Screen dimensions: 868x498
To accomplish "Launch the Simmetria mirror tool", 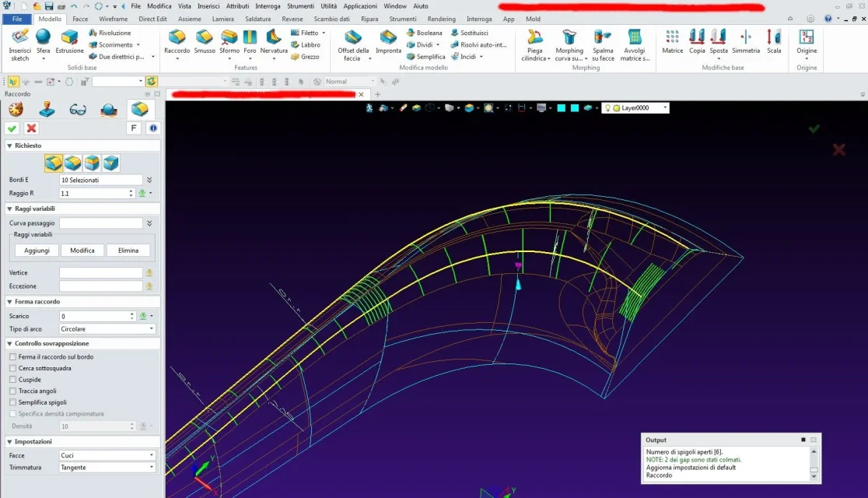I will pos(746,42).
